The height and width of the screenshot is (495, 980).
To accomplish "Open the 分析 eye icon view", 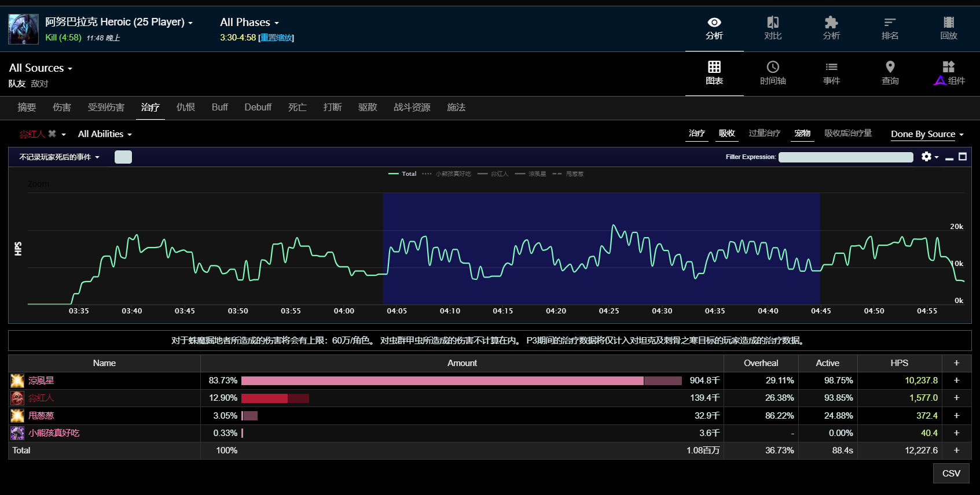I will click(x=714, y=28).
